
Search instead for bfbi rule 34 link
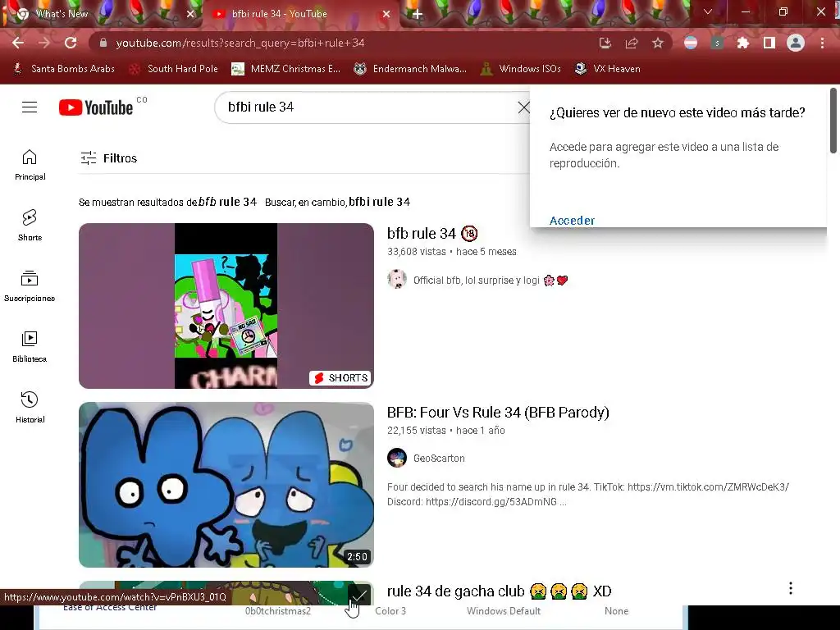379,202
